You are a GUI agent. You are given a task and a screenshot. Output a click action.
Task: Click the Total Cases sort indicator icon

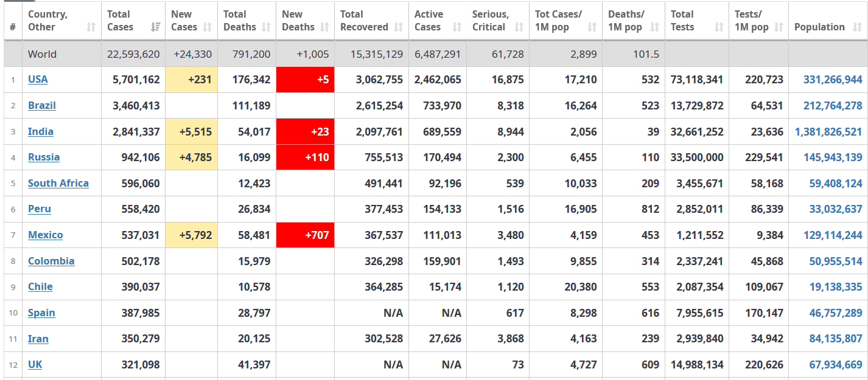tap(155, 27)
